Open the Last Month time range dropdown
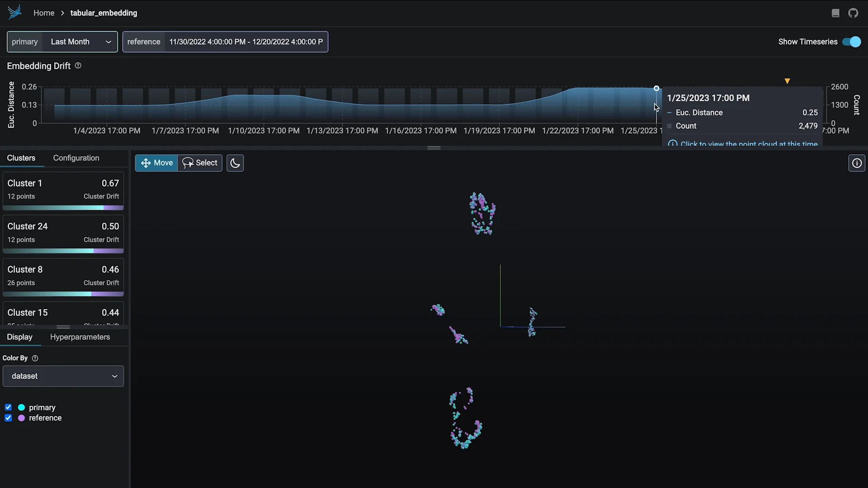 pos(80,42)
